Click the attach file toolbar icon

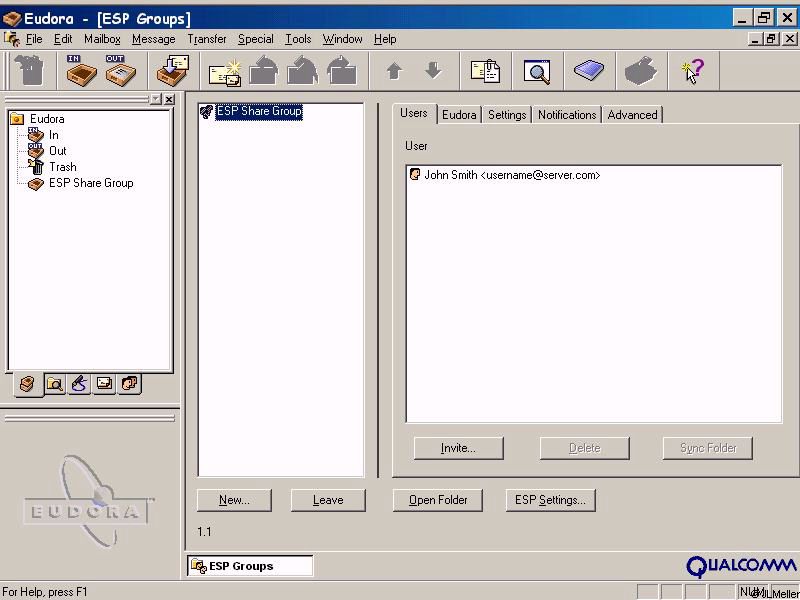click(x=485, y=70)
